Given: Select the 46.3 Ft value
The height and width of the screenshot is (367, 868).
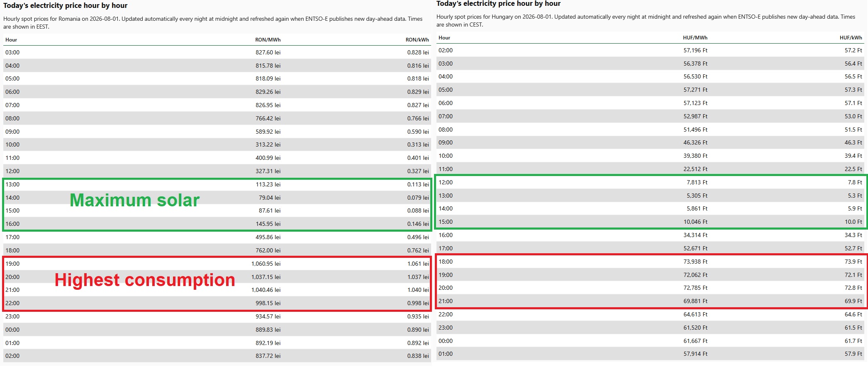Looking at the screenshot, I should point(853,142).
